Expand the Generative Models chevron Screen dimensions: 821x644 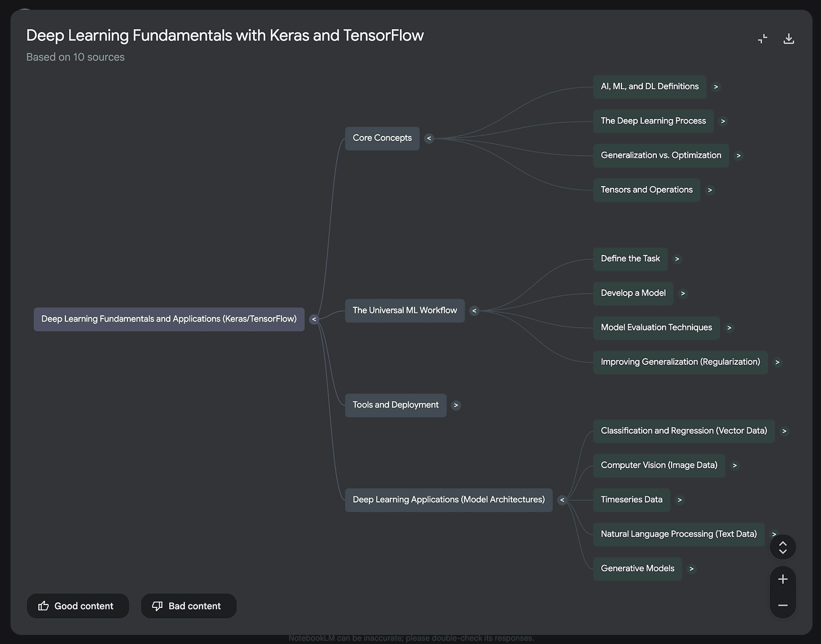(x=691, y=569)
